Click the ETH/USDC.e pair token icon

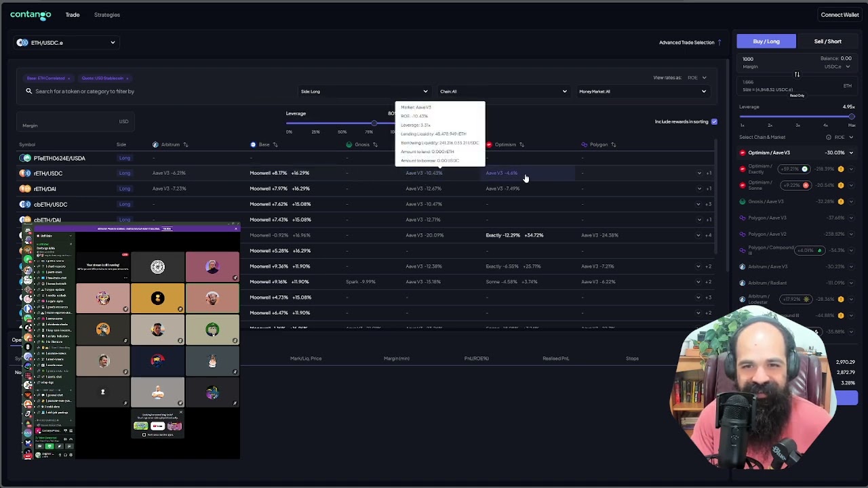pos(22,43)
